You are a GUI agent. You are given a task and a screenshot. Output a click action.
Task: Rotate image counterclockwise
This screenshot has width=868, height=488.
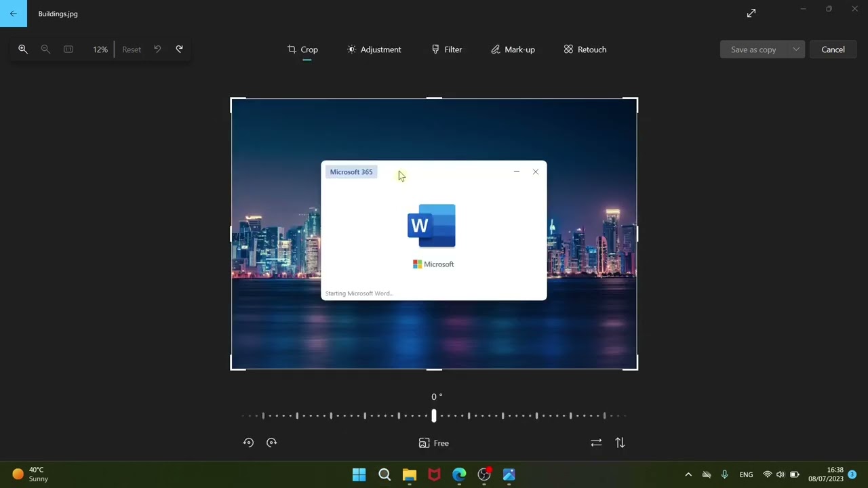click(x=248, y=443)
